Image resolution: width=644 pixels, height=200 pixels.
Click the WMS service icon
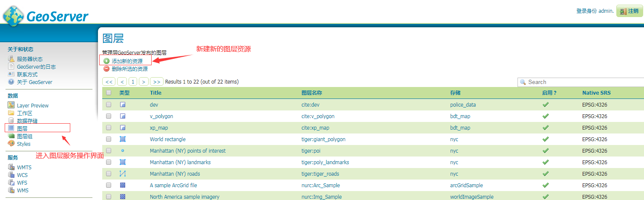[11, 190]
